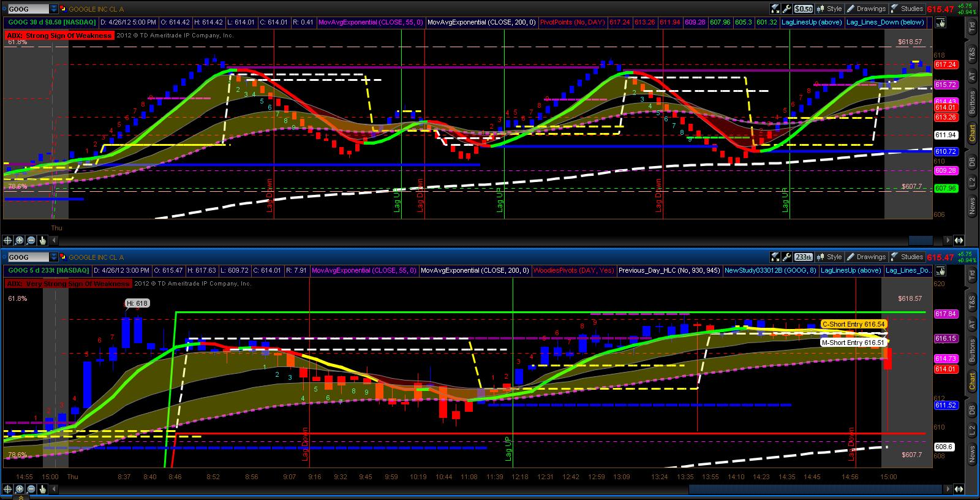980x500 pixels.
Task: Zoom out using magnifier under lower chart
Action: pos(31,489)
